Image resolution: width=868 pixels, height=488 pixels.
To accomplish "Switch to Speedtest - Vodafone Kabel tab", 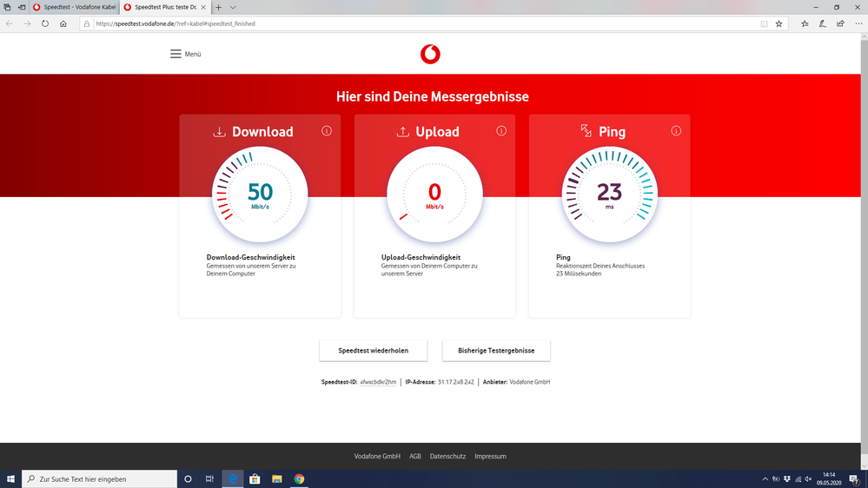I will click(74, 7).
